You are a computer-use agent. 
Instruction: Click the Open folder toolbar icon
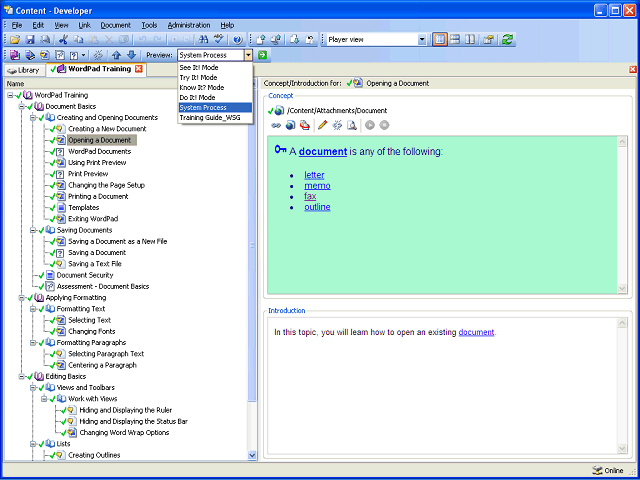pos(15,40)
